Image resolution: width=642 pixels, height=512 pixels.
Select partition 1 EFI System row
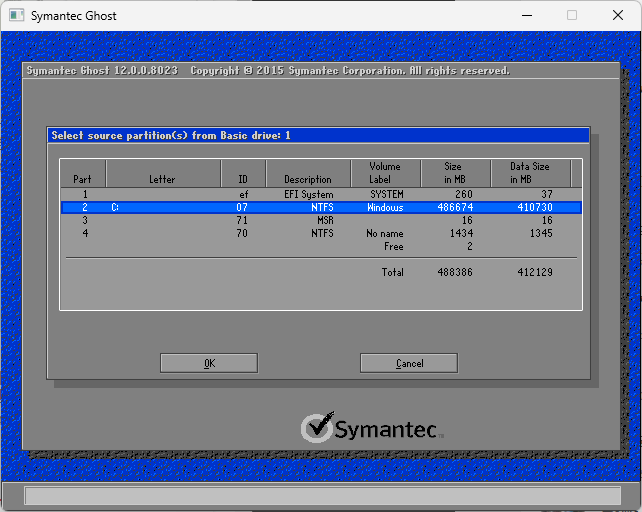click(x=321, y=194)
